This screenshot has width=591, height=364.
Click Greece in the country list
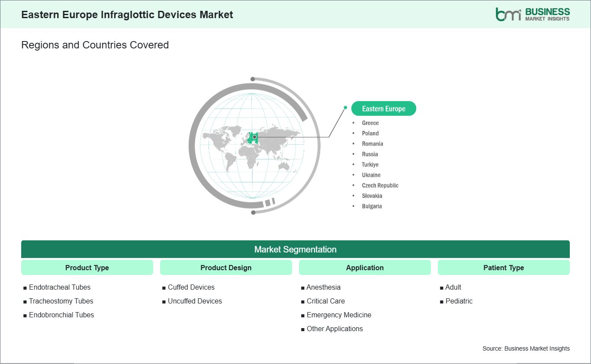click(x=370, y=123)
